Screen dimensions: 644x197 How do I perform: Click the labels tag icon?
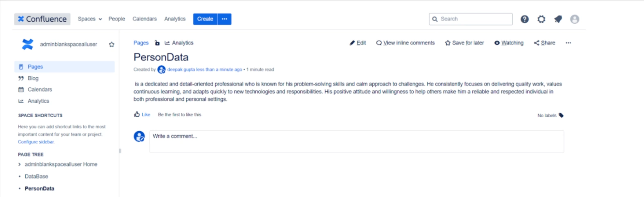561,115
